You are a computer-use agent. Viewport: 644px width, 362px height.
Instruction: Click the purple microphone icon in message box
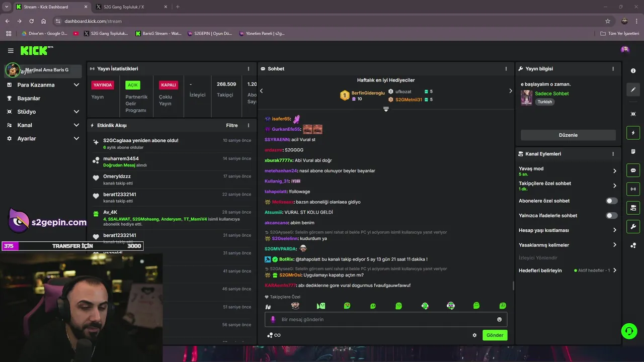click(273, 319)
